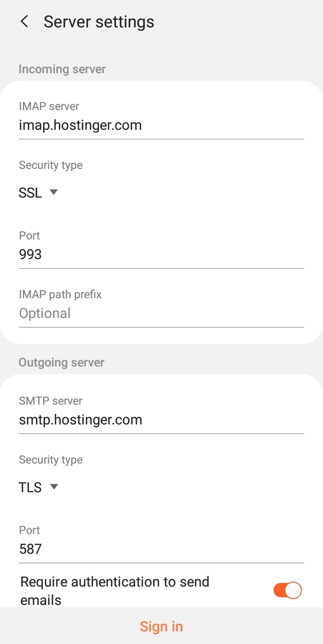Select the SMTP server field smtp.hostinger.com
The height and width of the screenshot is (644, 323).
[x=161, y=420]
